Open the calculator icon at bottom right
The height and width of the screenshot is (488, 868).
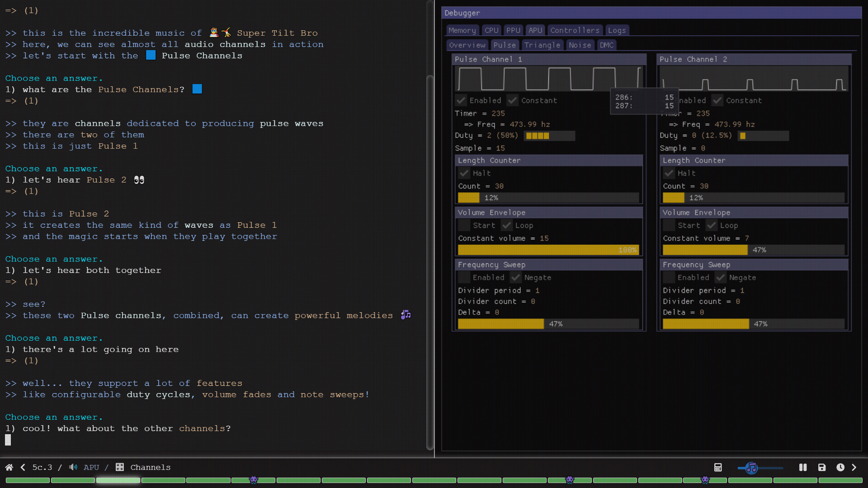click(x=718, y=468)
